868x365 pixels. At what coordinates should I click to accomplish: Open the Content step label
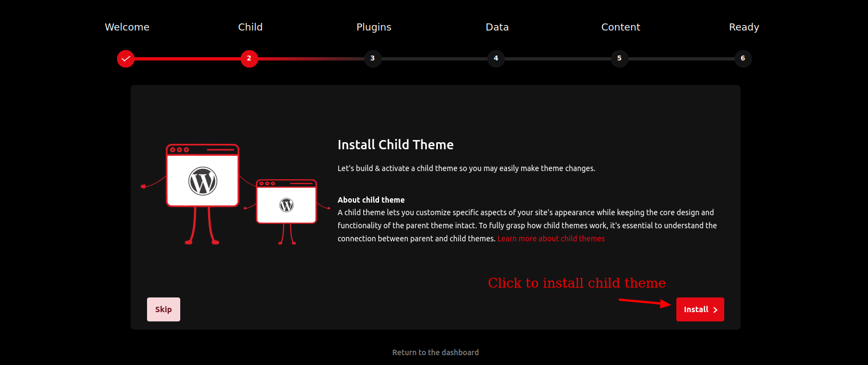(621, 27)
